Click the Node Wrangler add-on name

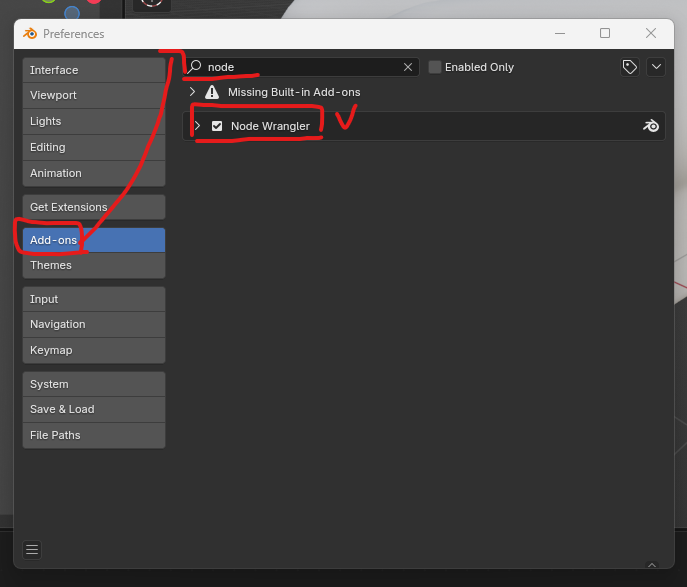coord(270,126)
